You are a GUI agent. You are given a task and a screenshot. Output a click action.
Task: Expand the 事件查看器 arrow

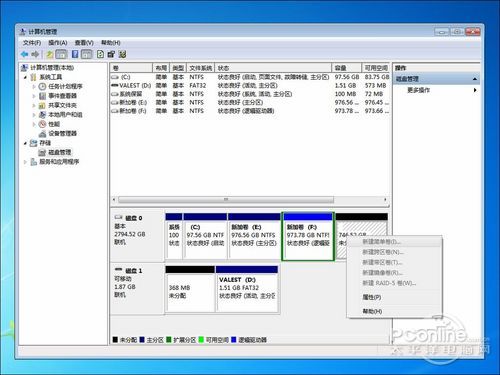[x=34, y=96]
